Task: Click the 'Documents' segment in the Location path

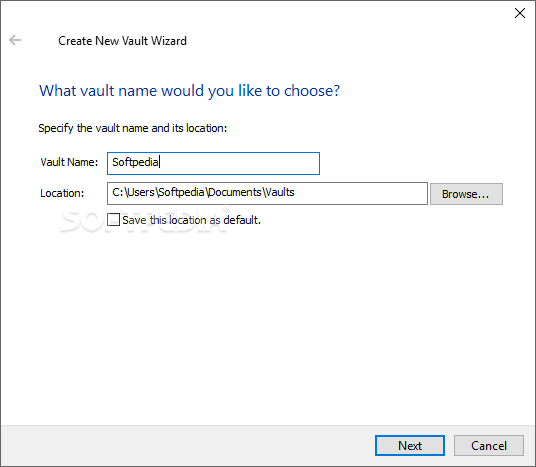Action: point(234,192)
